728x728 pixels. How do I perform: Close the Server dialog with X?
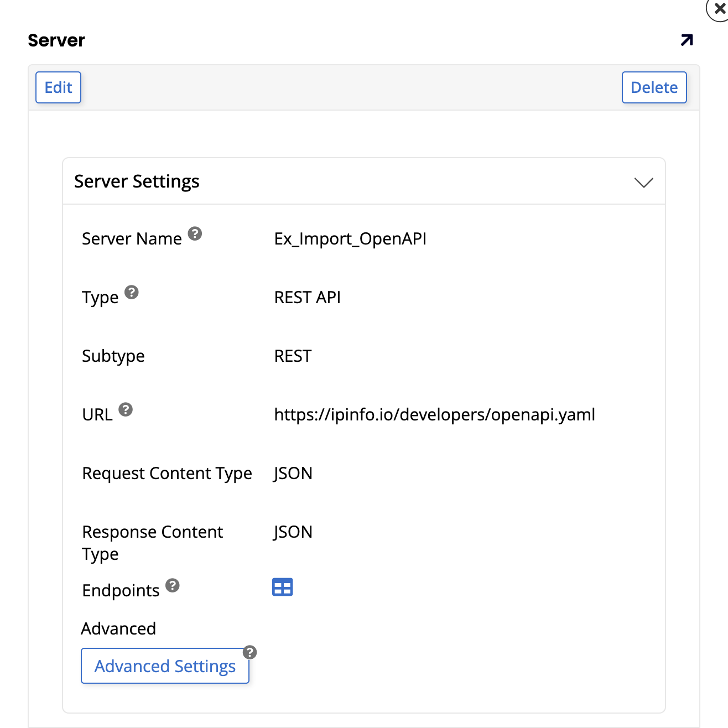pos(719,9)
